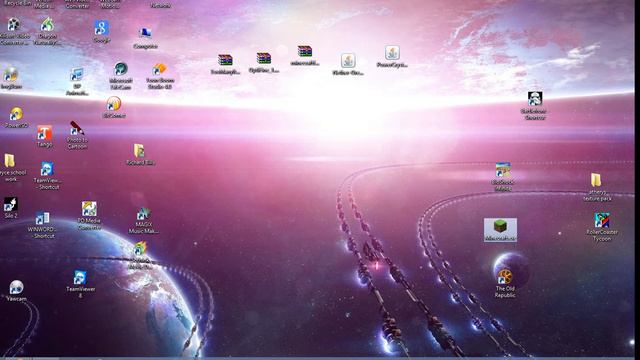The height and width of the screenshot is (360, 640).
Task: Open the rightmost Java jar file icon
Action: click(392, 53)
